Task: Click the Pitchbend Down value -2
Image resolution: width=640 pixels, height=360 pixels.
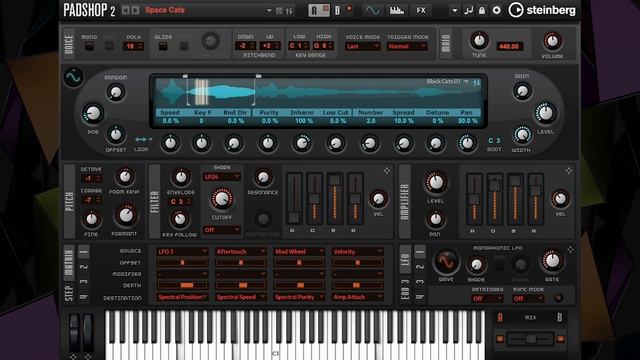Action: click(x=245, y=46)
